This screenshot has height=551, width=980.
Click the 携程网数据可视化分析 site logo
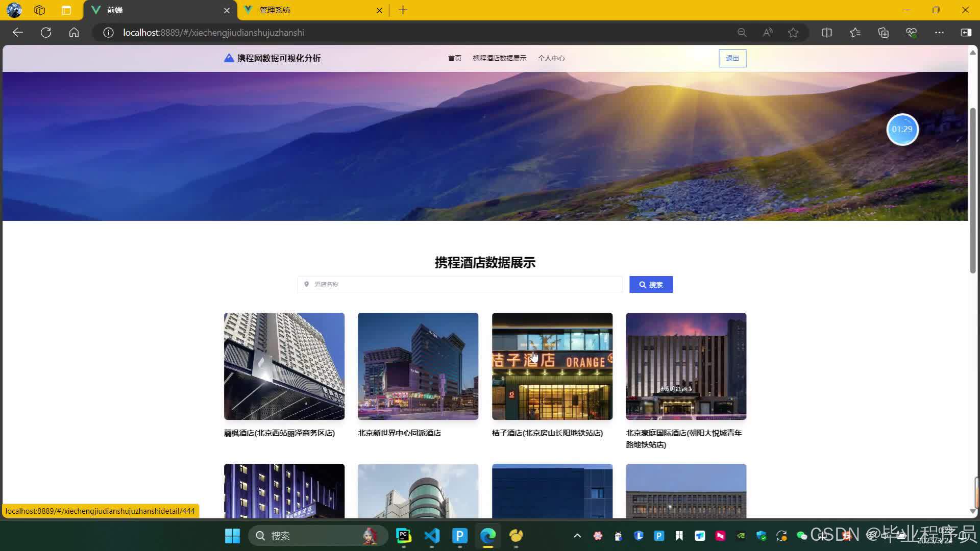pos(273,58)
